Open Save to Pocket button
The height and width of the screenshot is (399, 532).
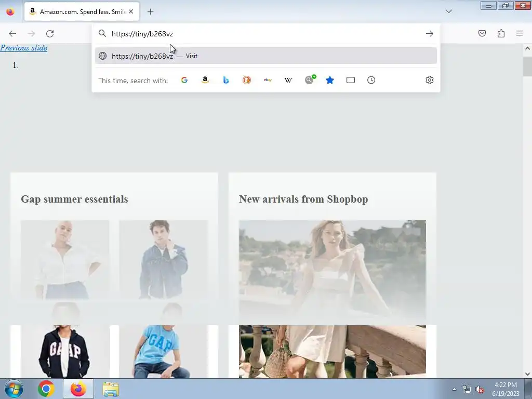coord(482,33)
